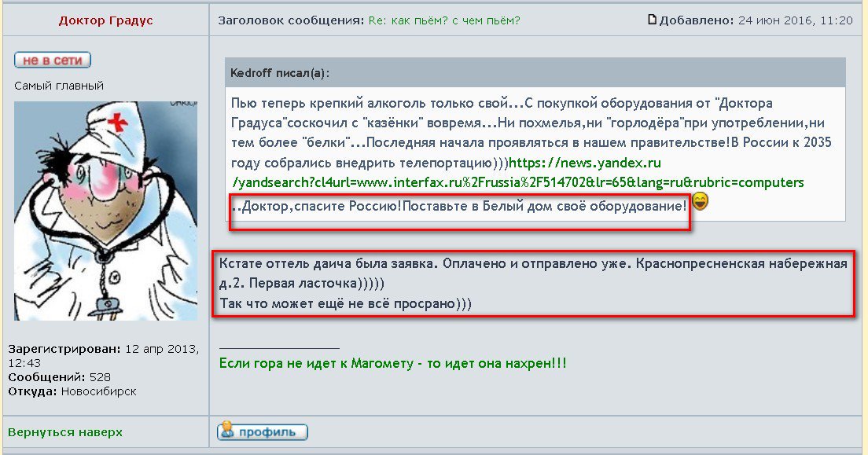Viewport: 868px width, 455px height.
Task: Click the rank text Самый главный
Action: click(x=59, y=86)
